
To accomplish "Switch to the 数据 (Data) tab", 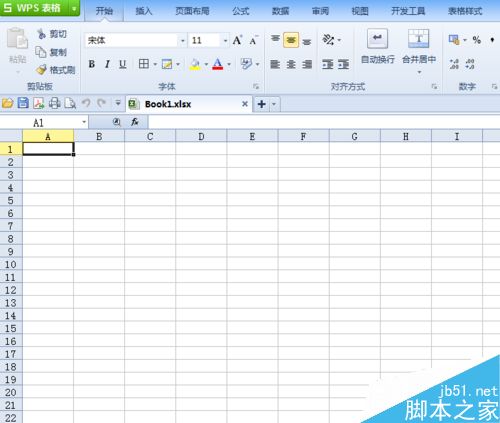I will pyautogui.click(x=280, y=11).
